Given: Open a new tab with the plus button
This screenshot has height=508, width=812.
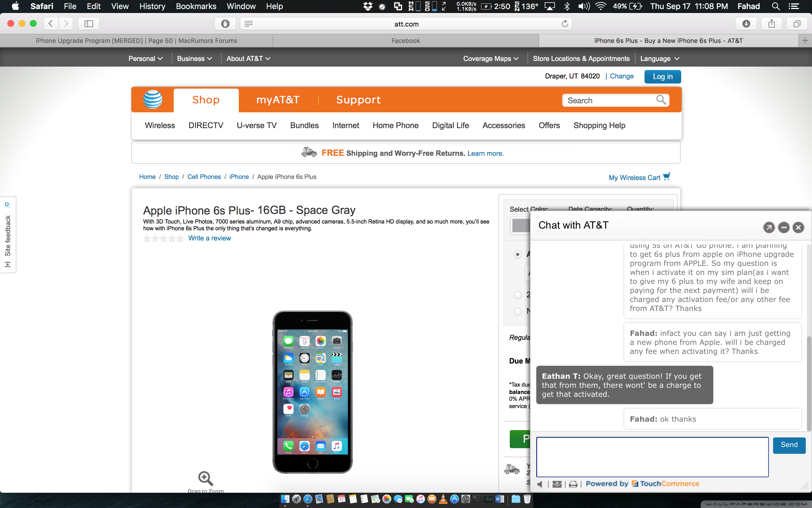Looking at the screenshot, I should point(805,41).
